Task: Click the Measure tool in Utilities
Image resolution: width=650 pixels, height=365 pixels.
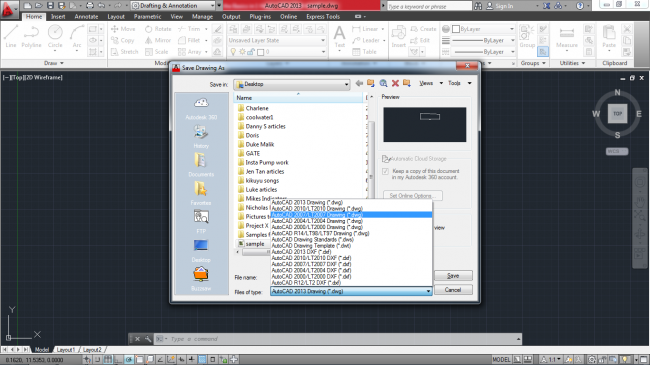Action: click(567, 37)
